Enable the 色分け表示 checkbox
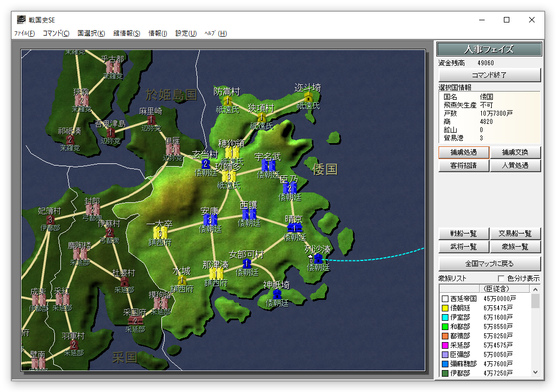Viewport: 556px width, 392px height. pyautogui.click(x=501, y=279)
